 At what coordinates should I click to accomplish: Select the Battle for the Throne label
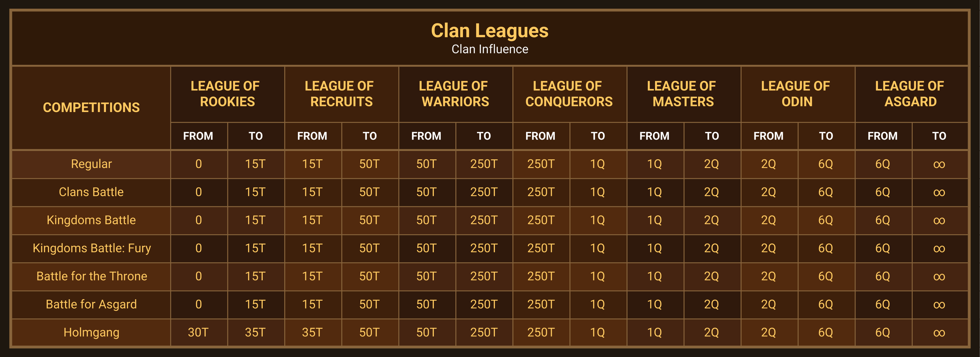pos(92,276)
